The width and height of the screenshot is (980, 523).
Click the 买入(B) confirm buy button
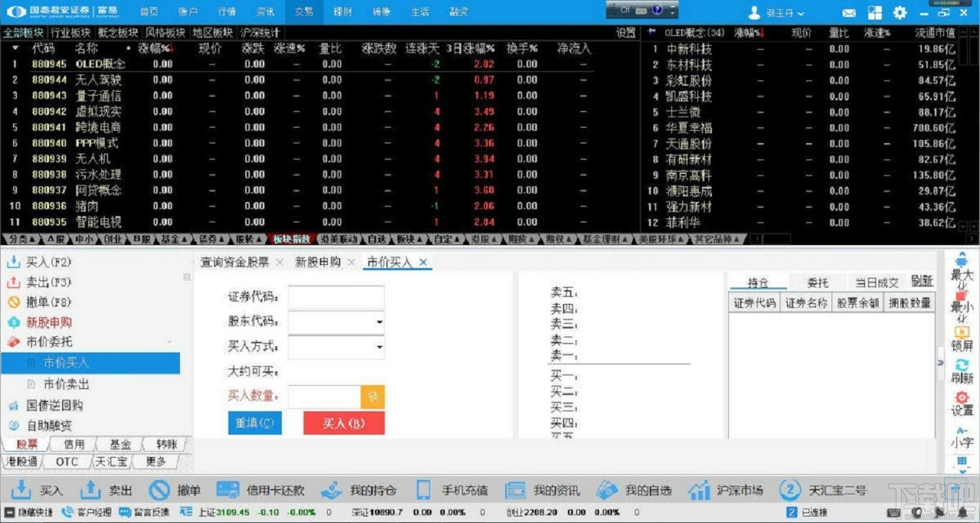343,423
